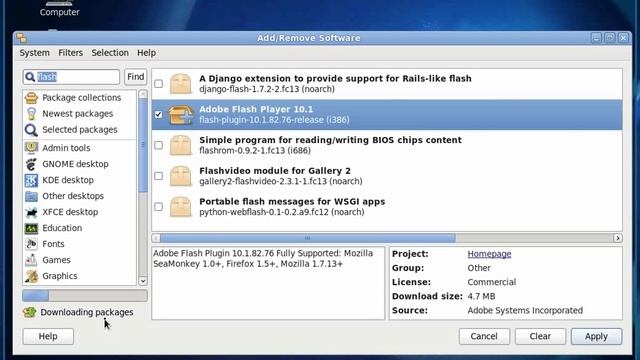Click the package list scroll-right arrow
Screen dimensions: 640x360
[618, 238]
